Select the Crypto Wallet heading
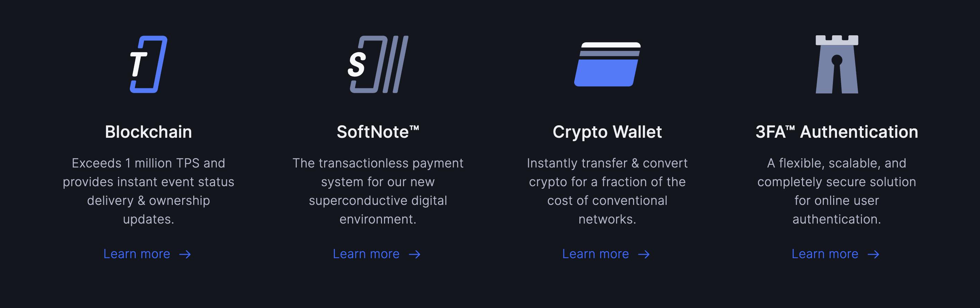Image resolution: width=980 pixels, height=308 pixels. tap(607, 132)
